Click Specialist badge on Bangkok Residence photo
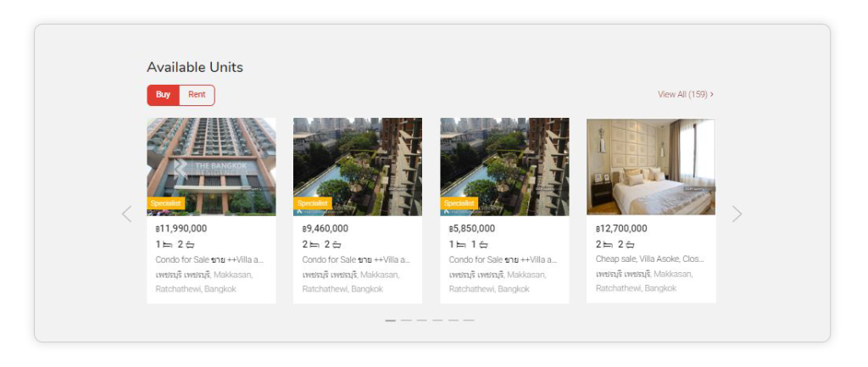Viewport: 868px width, 367px height. [165, 203]
